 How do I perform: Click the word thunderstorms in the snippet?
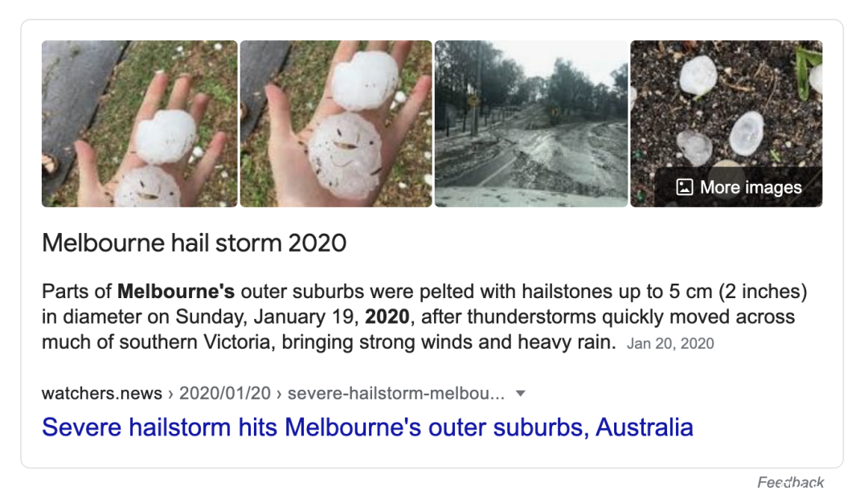[x=512, y=317]
